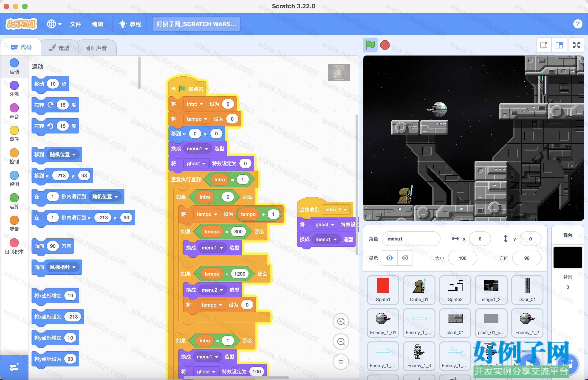The height and width of the screenshot is (380, 588).
Task: Select the stage1_2 sprite
Action: click(x=491, y=290)
